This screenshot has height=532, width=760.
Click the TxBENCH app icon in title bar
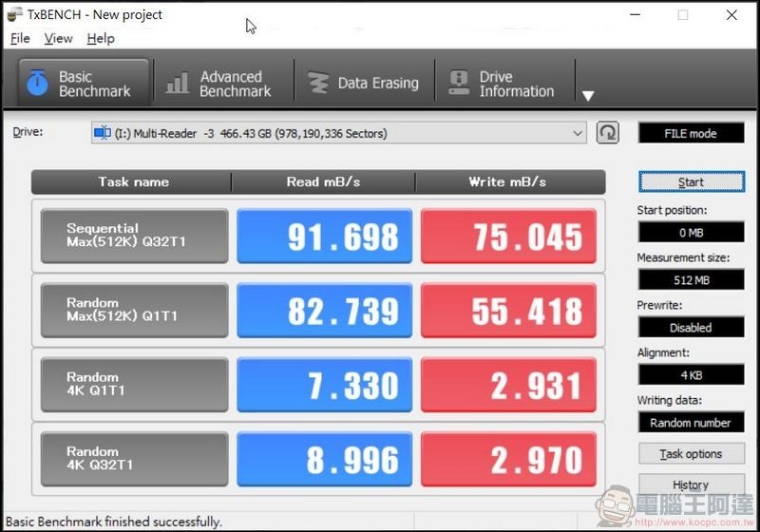[14, 14]
